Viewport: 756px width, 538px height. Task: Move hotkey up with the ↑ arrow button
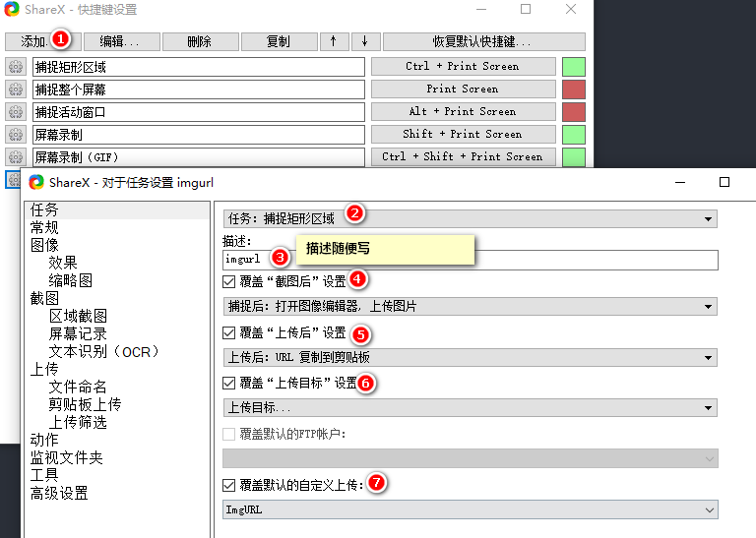tap(333, 42)
